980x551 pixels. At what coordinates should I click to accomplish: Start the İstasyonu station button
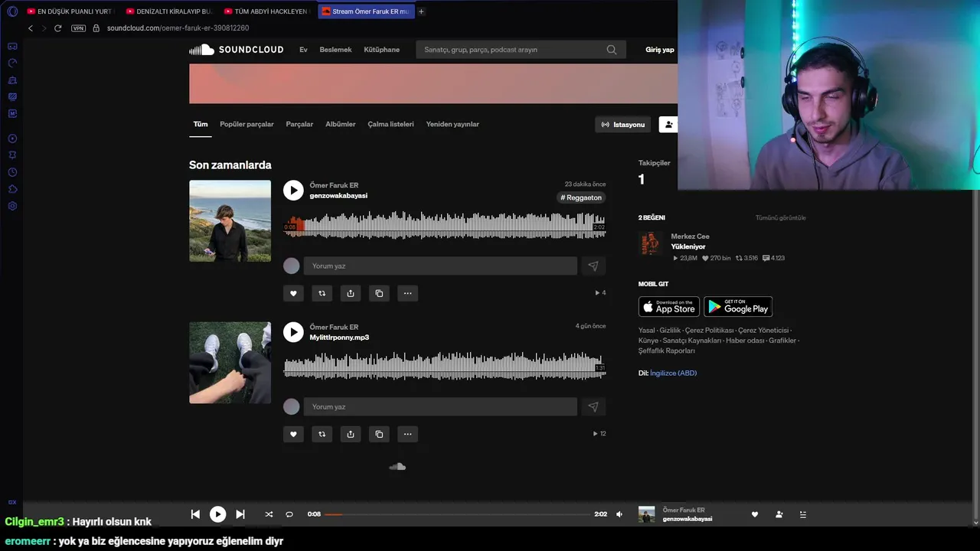click(623, 124)
